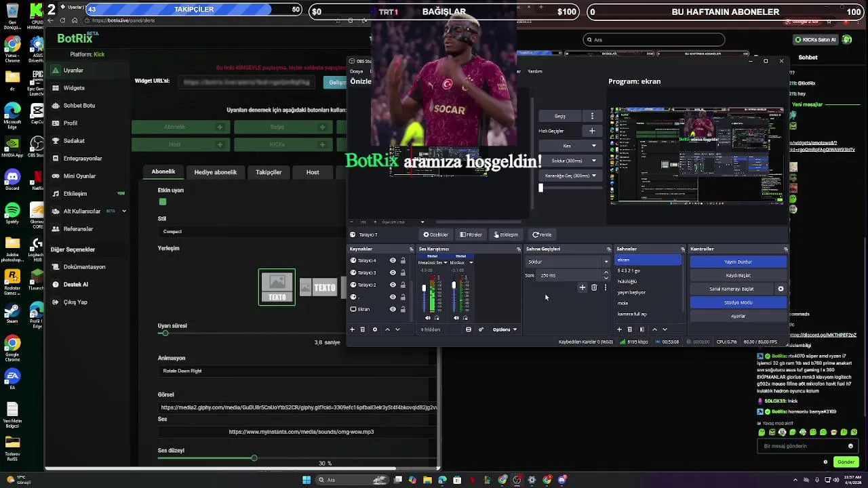Toggle lock on Tarayıcı 3 source
The image size is (868, 488).
tap(403, 272)
